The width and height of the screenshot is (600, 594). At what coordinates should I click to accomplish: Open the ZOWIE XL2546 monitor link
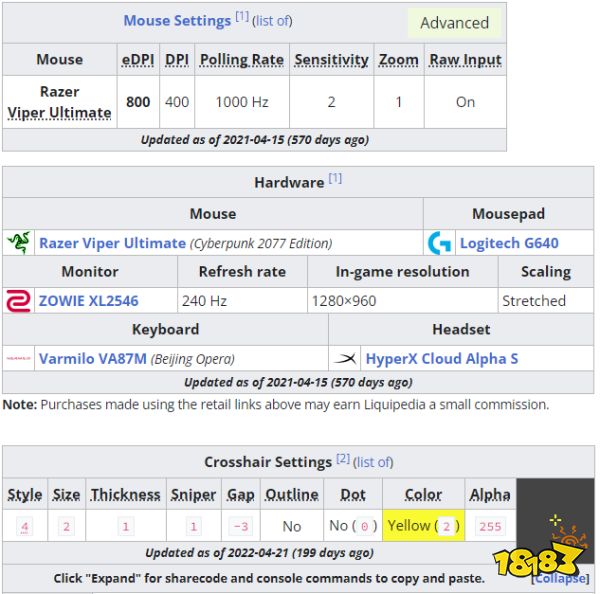[x=88, y=301]
